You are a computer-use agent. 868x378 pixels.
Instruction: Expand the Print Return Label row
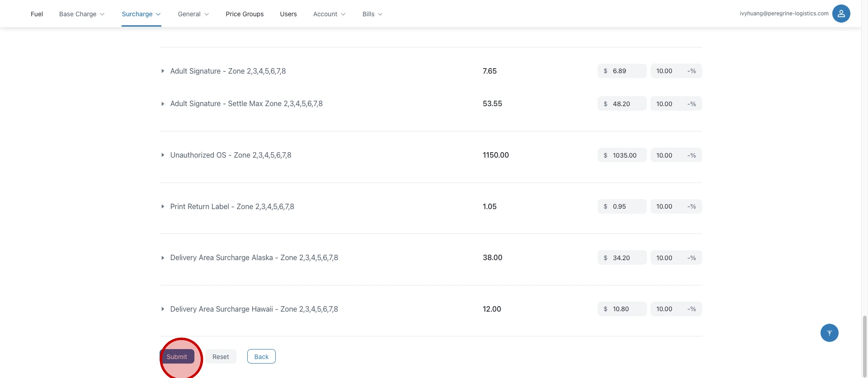point(163,206)
